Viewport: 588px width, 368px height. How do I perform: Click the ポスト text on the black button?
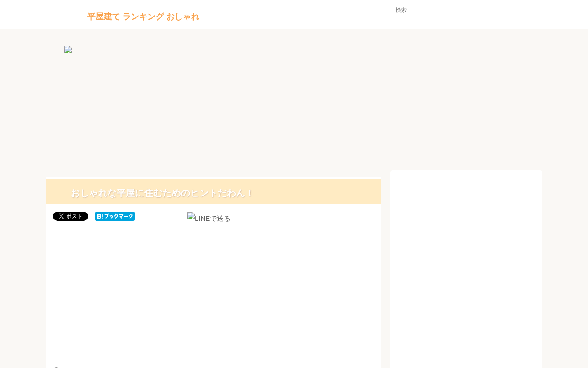pyautogui.click(x=74, y=216)
